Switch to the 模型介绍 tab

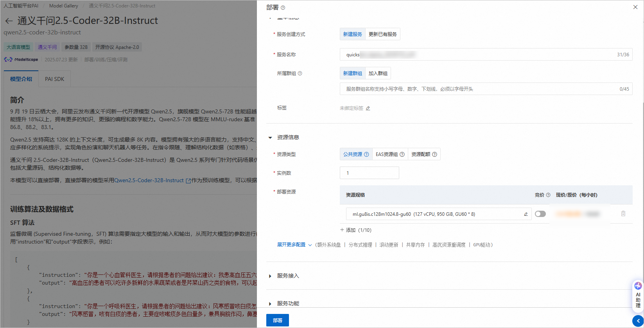tap(21, 79)
